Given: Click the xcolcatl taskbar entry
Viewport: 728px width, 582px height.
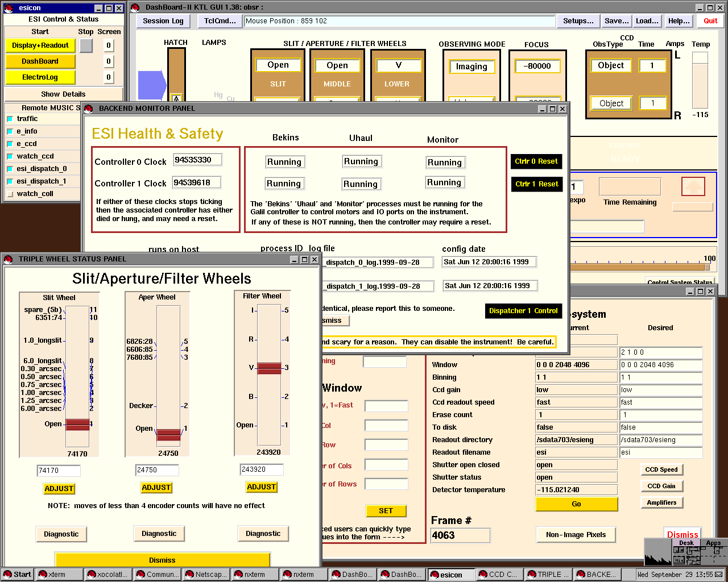Looking at the screenshot, I should pos(109,575).
